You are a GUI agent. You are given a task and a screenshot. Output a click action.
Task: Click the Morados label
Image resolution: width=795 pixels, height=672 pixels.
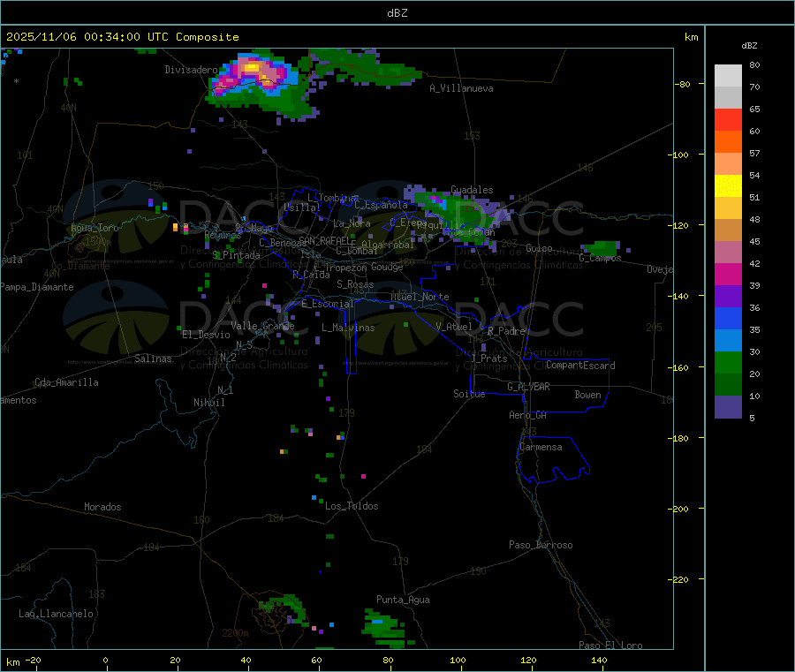point(102,507)
